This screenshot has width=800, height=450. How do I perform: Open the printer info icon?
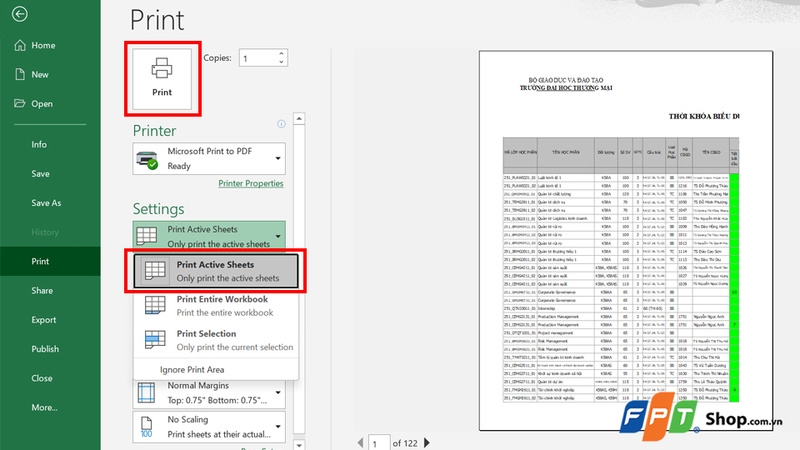pyautogui.click(x=281, y=124)
